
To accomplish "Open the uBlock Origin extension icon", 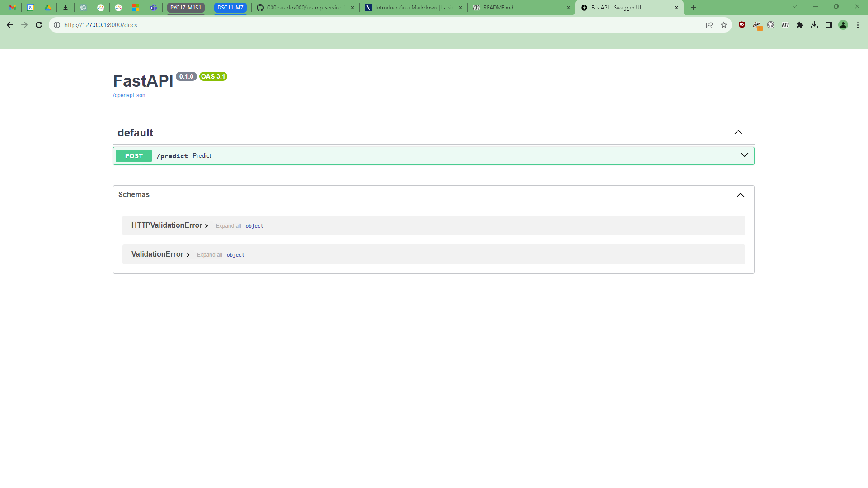I will click(x=741, y=25).
